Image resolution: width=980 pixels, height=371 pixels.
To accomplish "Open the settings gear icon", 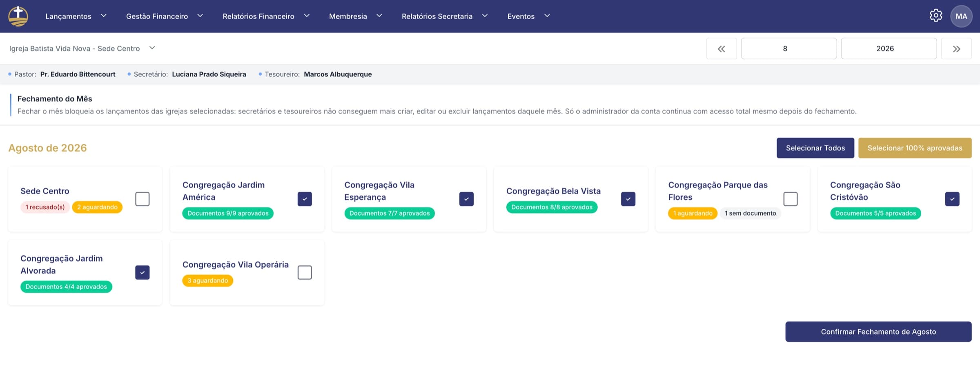I will point(936,16).
